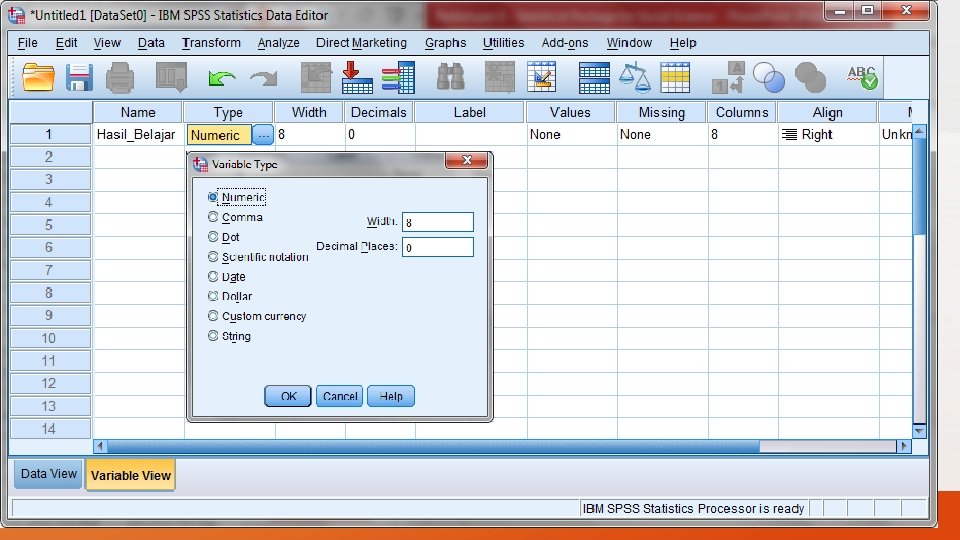Viewport: 960px width, 540px height.
Task: Undo the last action
Action: pyautogui.click(x=222, y=78)
